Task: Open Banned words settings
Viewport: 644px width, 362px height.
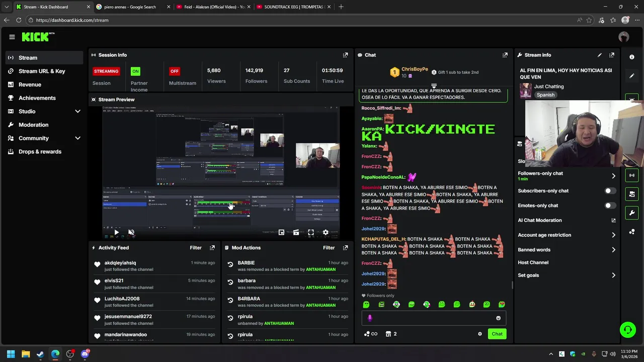Action: [567, 250]
